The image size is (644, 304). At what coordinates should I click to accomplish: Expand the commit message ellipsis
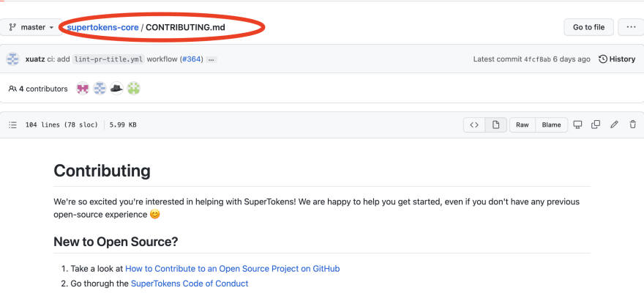[x=211, y=59]
